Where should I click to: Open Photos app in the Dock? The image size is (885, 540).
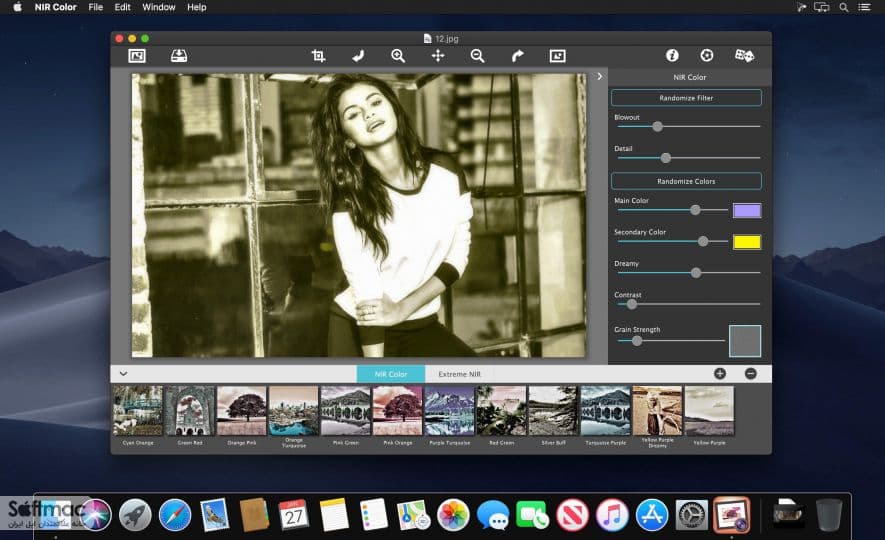[x=453, y=515]
